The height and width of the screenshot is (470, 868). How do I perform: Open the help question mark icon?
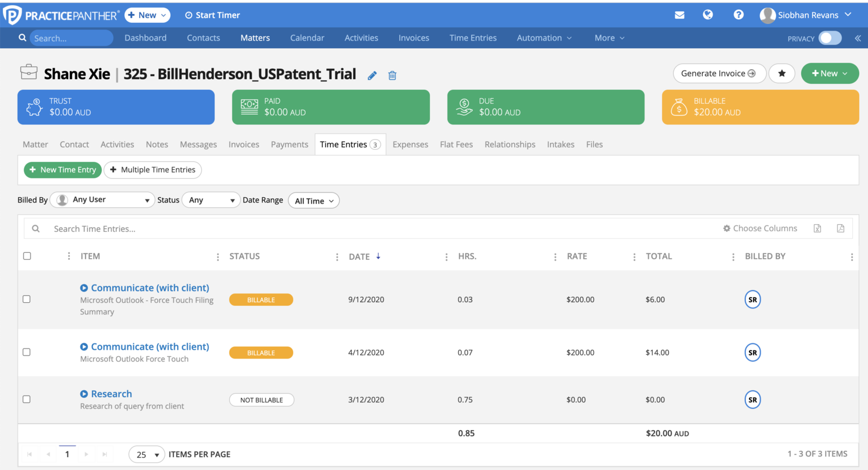738,15
